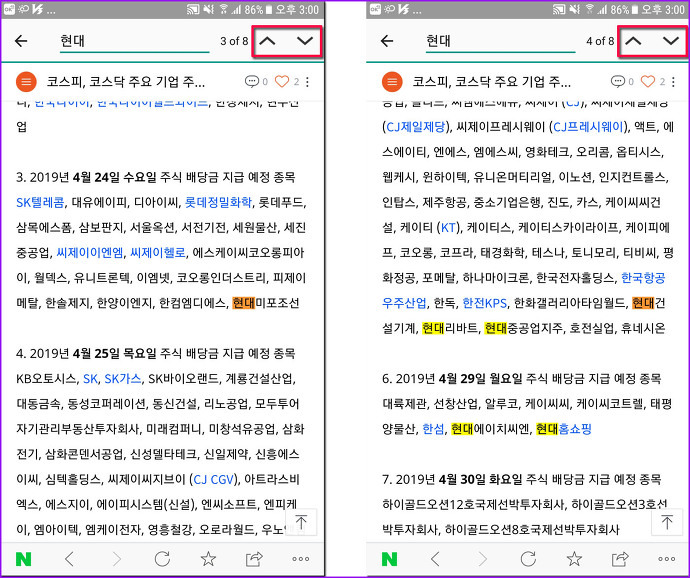
Task: Bookmark page with star in right phone
Action: click(x=574, y=559)
